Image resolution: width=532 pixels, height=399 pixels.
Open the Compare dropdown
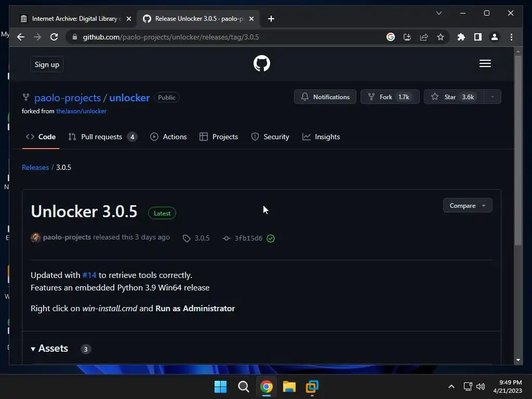point(468,206)
